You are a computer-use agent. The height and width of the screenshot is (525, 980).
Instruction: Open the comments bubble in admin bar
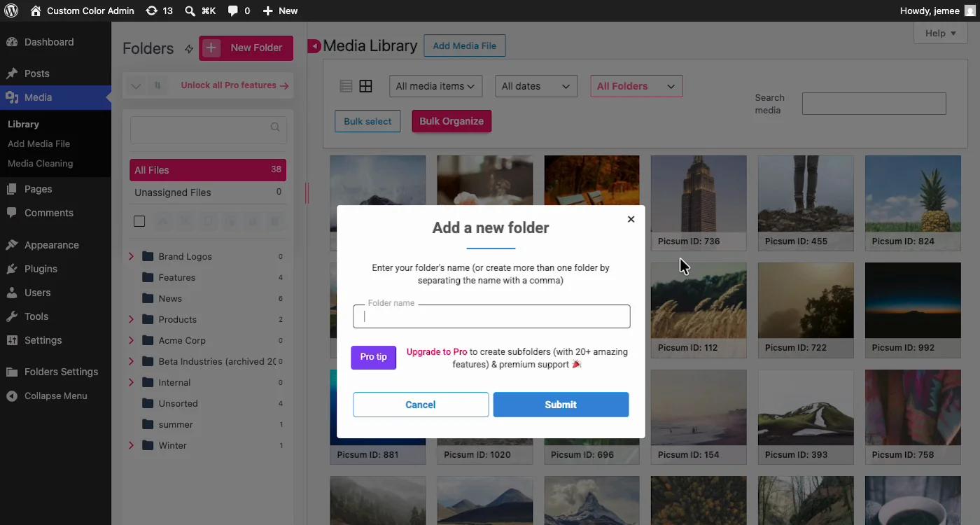(239, 10)
